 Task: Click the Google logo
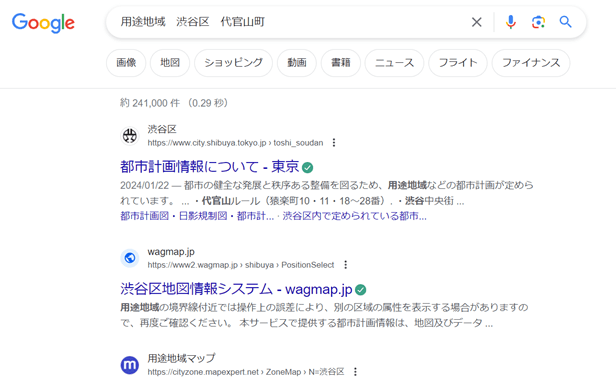coord(43,23)
